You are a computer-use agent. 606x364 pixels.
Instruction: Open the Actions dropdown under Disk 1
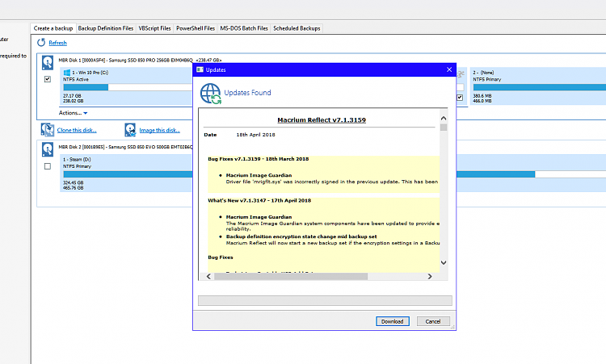[73, 113]
